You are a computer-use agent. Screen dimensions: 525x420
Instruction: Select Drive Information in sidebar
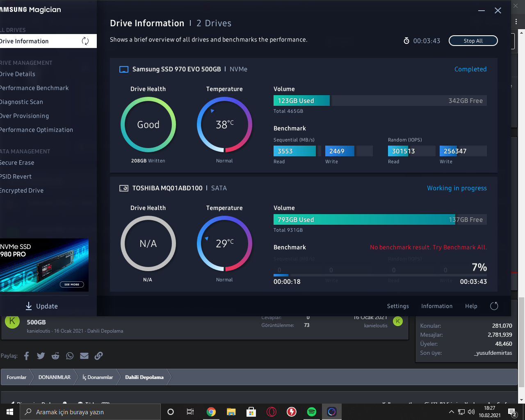tap(48, 41)
